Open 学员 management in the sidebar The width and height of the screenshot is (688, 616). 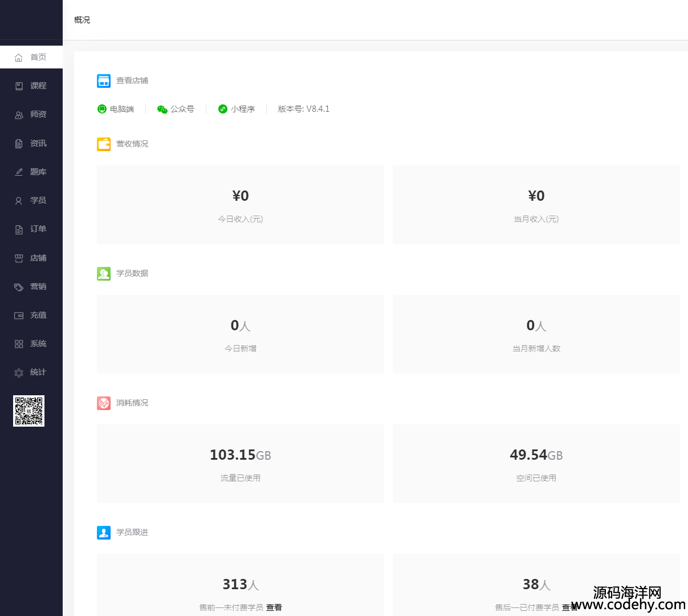click(31, 200)
